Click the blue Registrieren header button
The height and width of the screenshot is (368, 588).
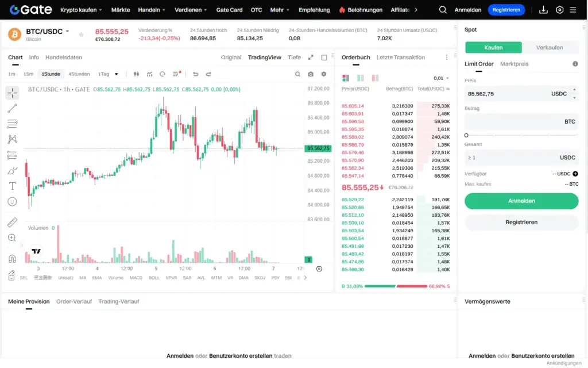coord(506,10)
